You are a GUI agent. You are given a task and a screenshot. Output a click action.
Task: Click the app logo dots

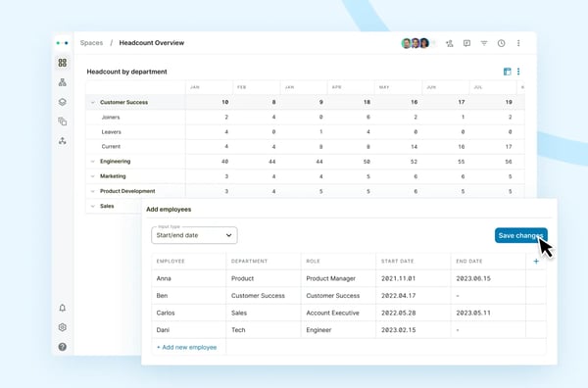[x=63, y=43]
